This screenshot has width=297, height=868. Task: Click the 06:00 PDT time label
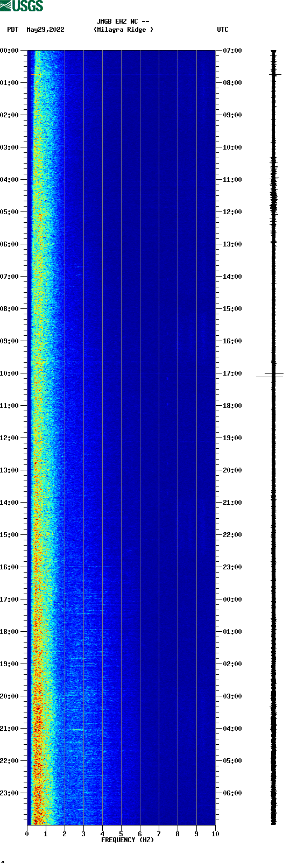[x=10, y=244]
